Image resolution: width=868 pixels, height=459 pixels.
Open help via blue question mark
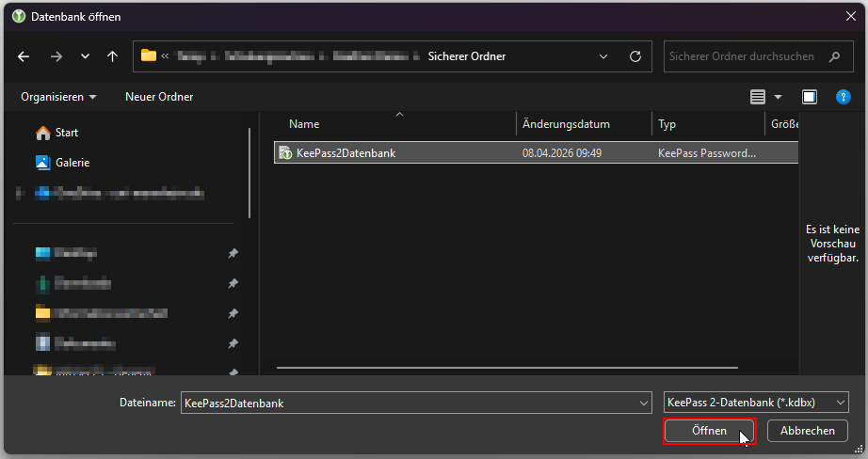point(844,97)
